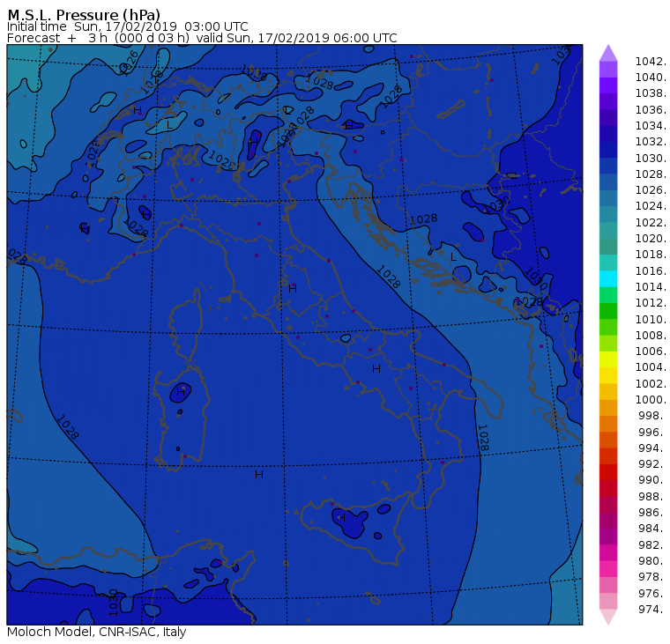The height and width of the screenshot is (644, 670).
Task: Click the 1020. legend label
Action: [x=651, y=238]
